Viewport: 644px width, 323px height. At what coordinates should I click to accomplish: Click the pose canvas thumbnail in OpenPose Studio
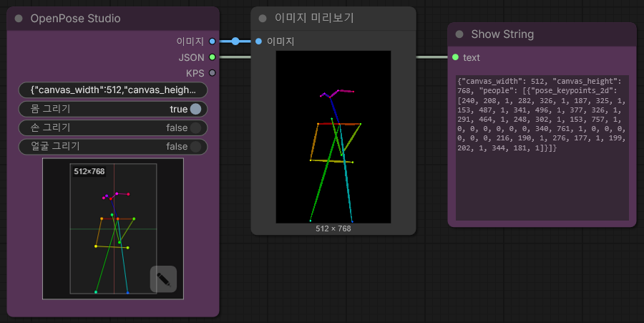[113, 228]
